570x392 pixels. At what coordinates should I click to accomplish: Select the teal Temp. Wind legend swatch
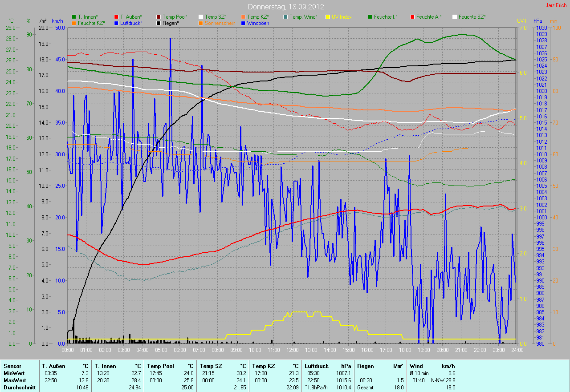pos(285,17)
